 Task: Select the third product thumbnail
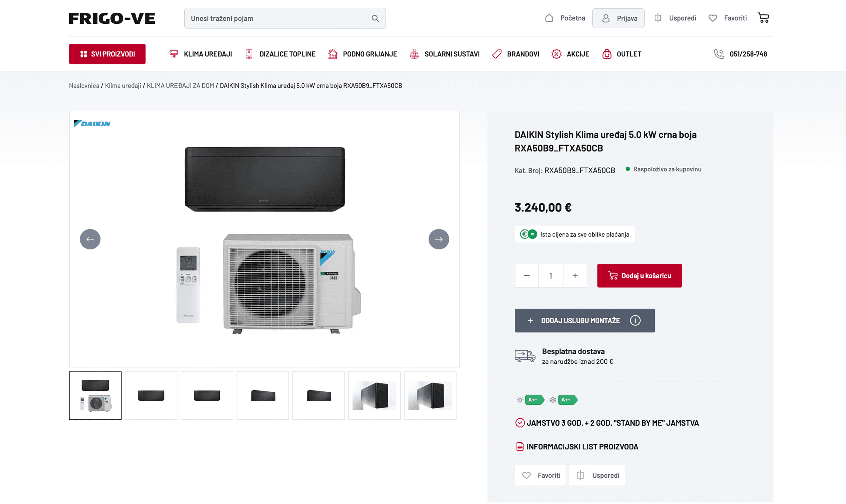pos(207,396)
